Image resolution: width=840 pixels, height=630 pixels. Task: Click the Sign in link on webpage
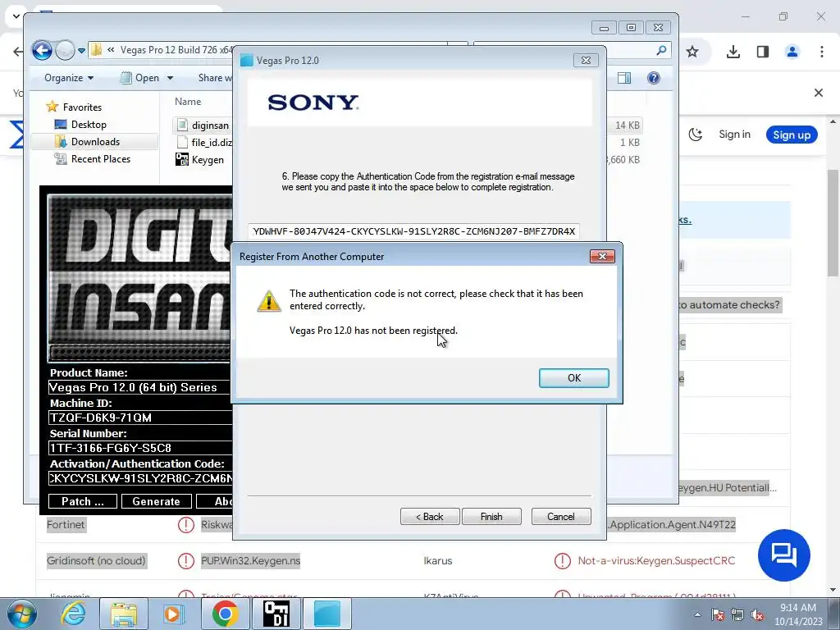coord(734,135)
